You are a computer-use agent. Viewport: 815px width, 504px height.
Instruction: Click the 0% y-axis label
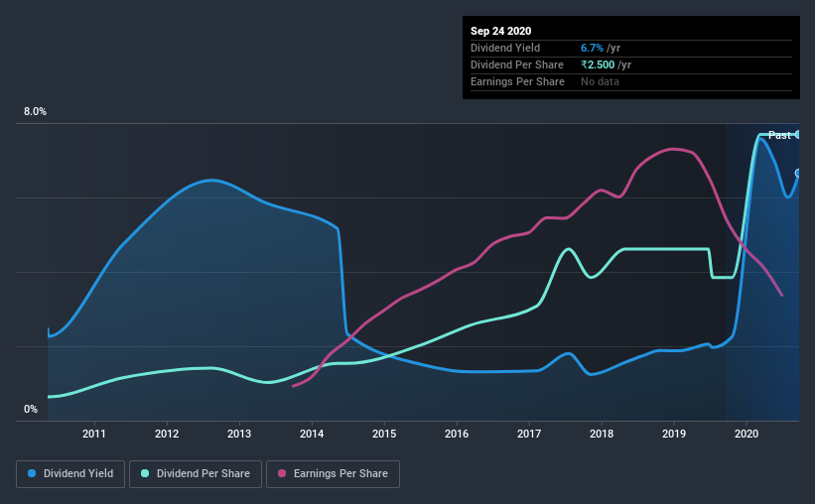[31, 410]
